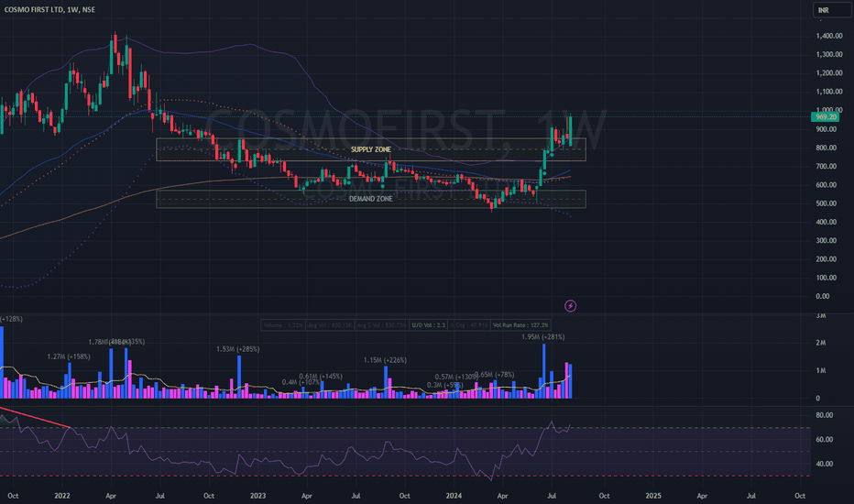Viewport: 854px width, 504px height.
Task: Click the 1.15M (+226%) volume label
Action: (x=385, y=360)
